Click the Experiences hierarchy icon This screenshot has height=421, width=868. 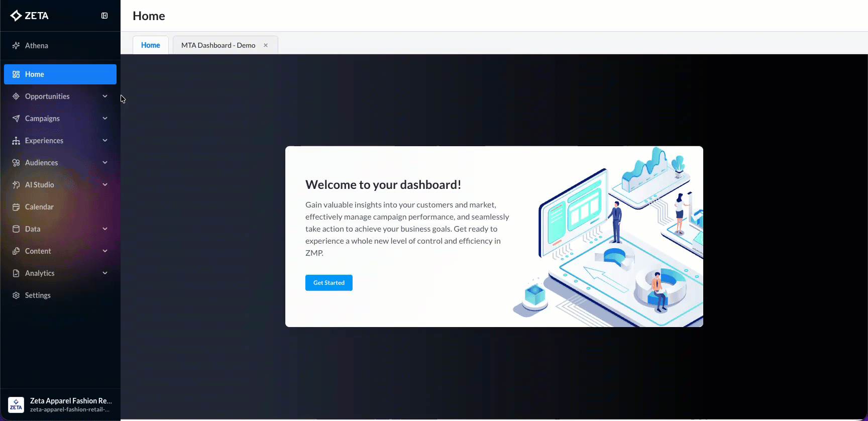click(16, 141)
